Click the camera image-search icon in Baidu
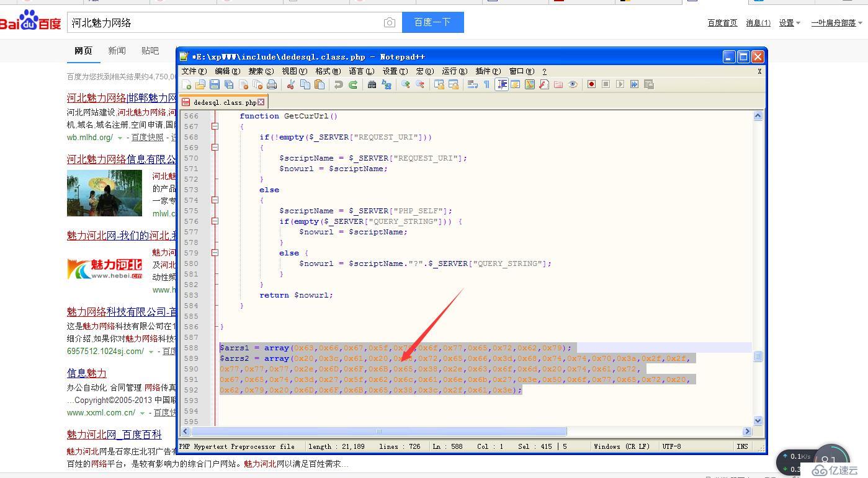The height and width of the screenshot is (478, 868). coord(390,23)
